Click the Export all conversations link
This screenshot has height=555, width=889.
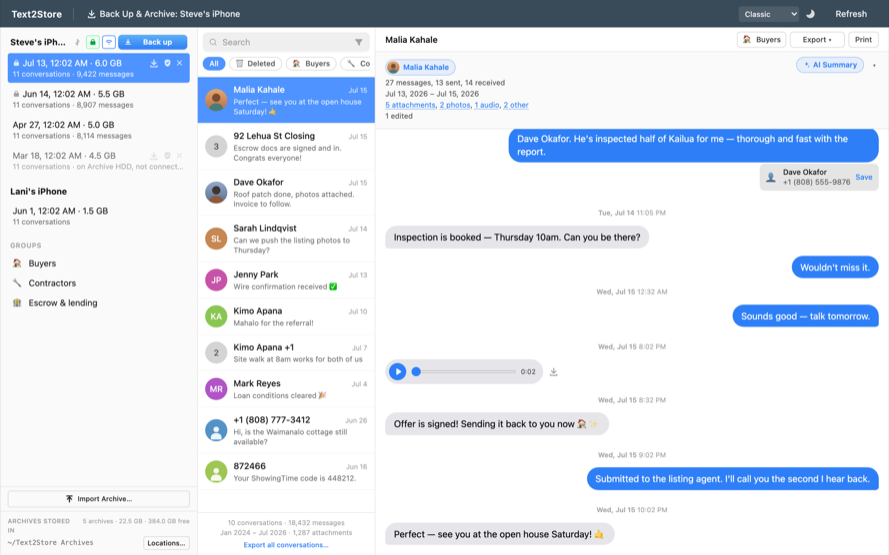[286, 545]
